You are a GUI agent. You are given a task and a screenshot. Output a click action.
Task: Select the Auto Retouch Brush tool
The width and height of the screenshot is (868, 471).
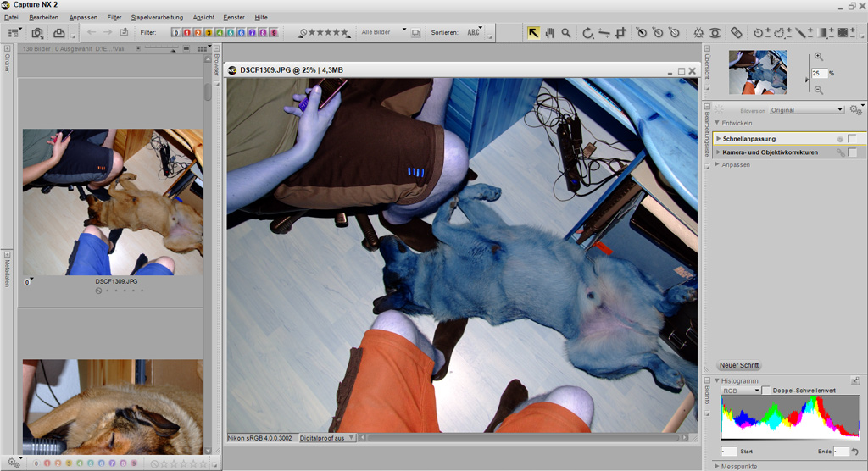[736, 33]
